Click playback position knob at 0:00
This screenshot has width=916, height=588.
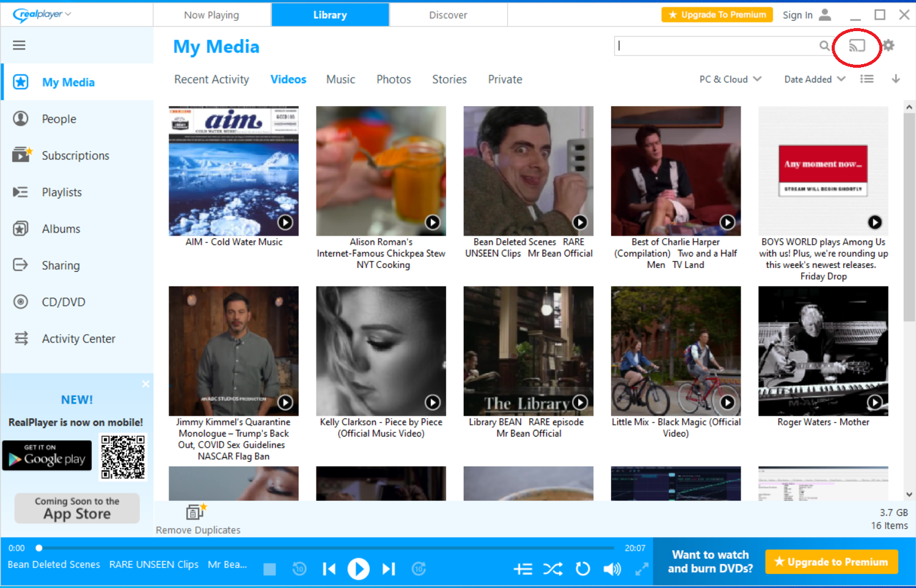tap(38, 548)
